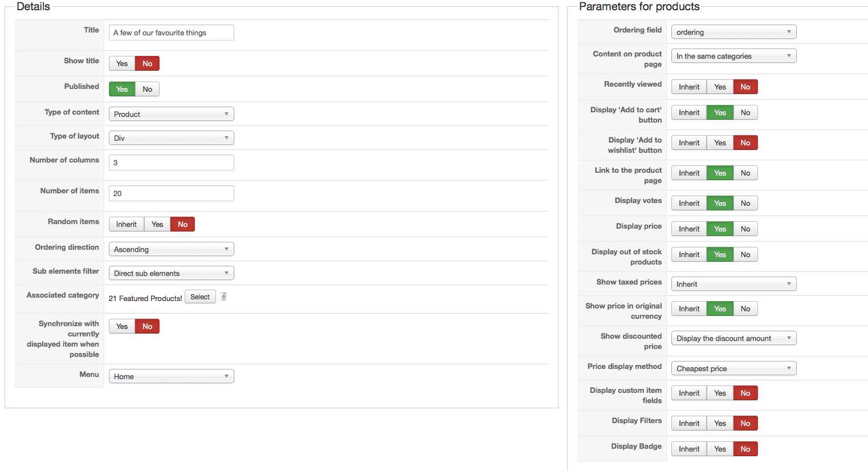Set Display 'Add to cart' button to No
This screenshot has width=868, height=471.
coord(745,112)
